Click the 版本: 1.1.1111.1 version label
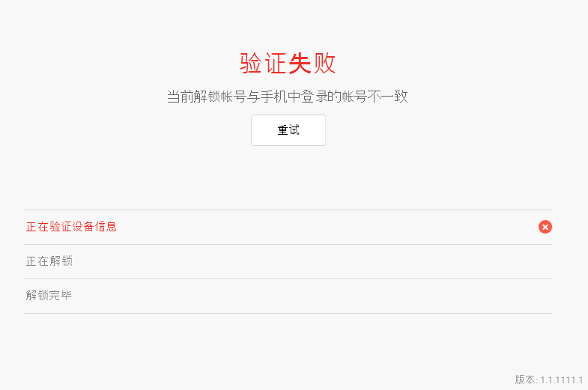The width and height of the screenshot is (588, 390). point(548,380)
